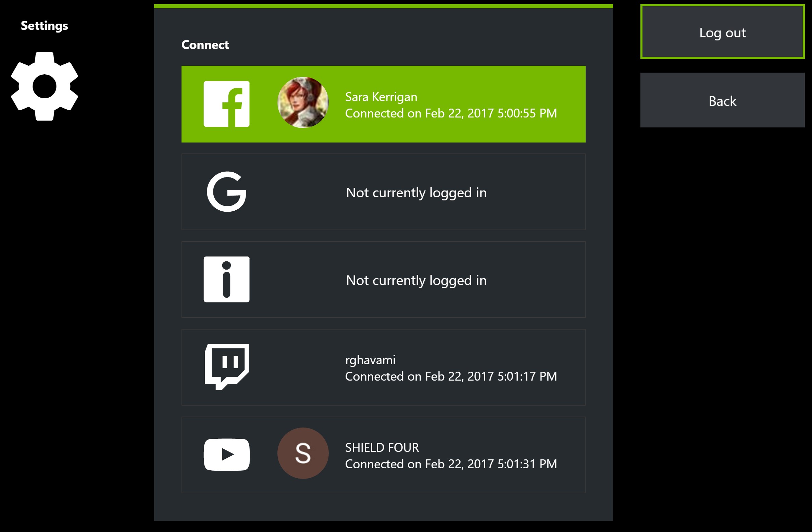The image size is (812, 532).
Task: Log out of the selected account
Action: (x=722, y=32)
